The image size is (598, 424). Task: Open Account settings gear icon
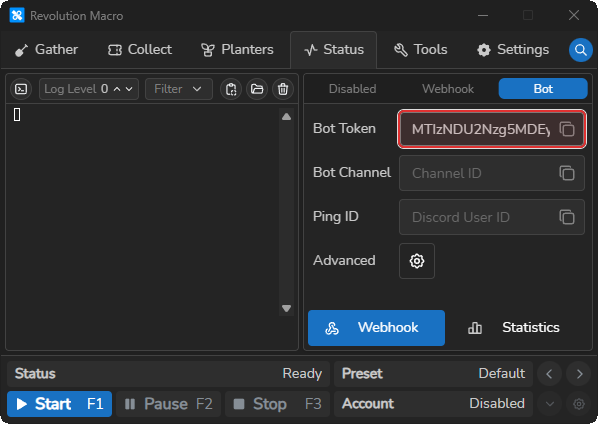pos(579,404)
